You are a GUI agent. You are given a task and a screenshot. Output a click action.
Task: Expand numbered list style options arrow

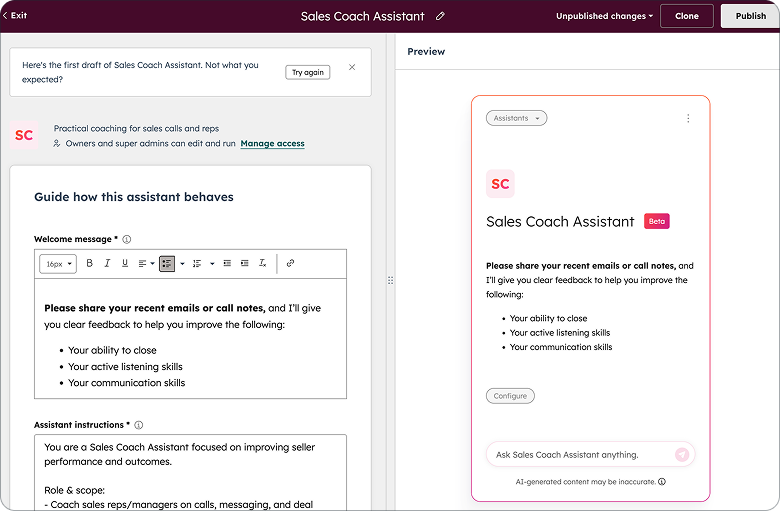click(212, 264)
